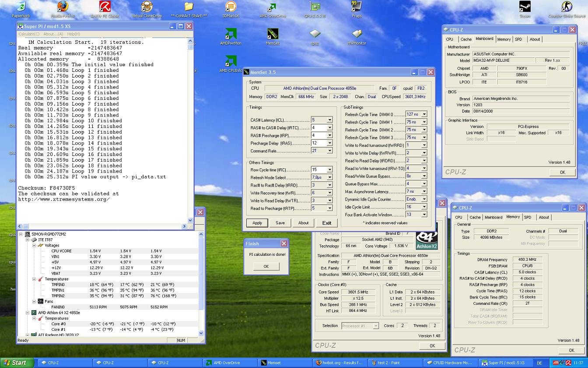The width and height of the screenshot is (588, 368).
Task: Open the Four Bank Activate Window dropdown
Action: pyautogui.click(x=424, y=214)
